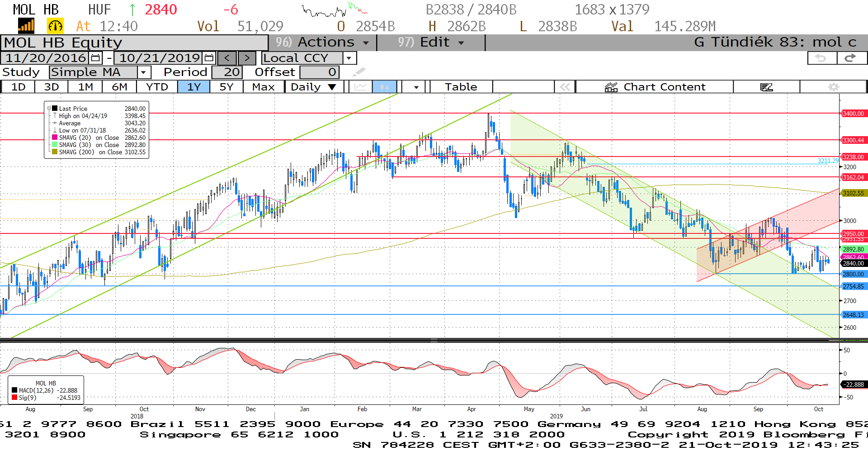Select the Max time range tab
This screenshot has height=470, width=868.
(x=264, y=87)
